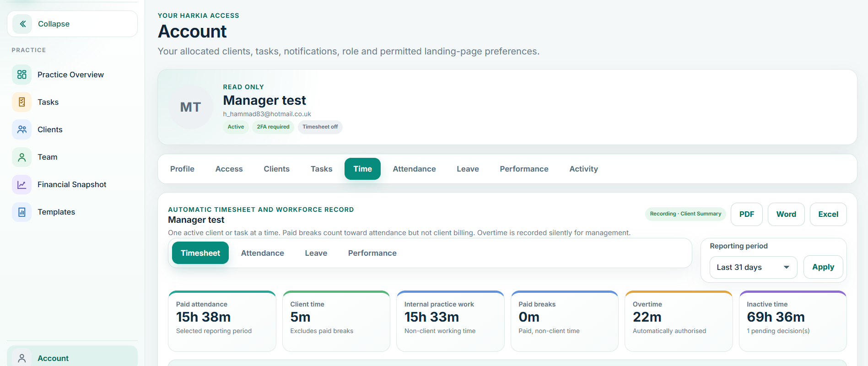Open the Leave main tab
This screenshot has width=868, height=366.
pos(468,169)
